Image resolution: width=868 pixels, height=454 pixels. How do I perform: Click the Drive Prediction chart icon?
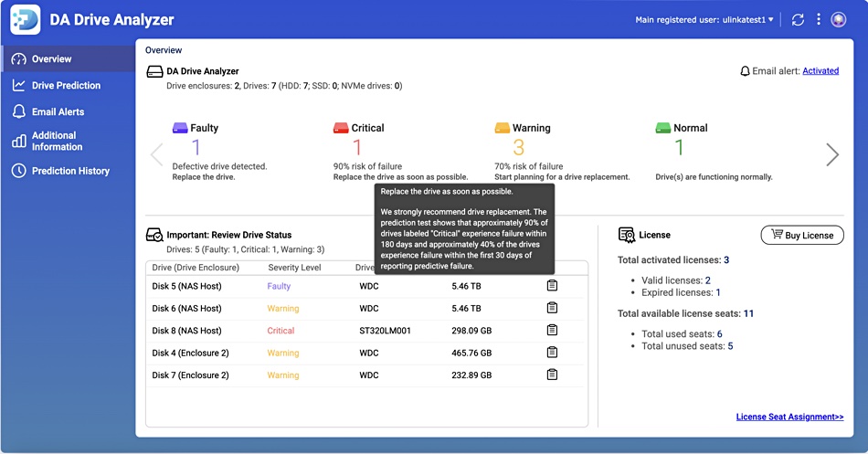[19, 85]
